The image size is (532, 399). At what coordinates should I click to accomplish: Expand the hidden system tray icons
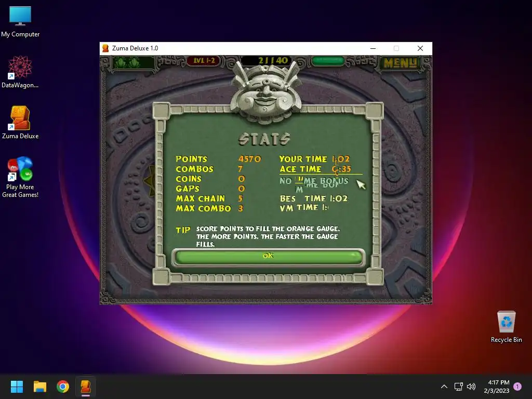pyautogui.click(x=444, y=387)
